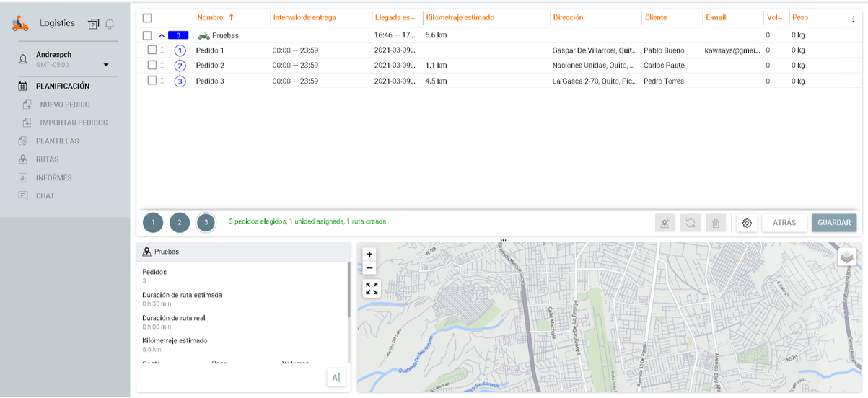Check the Pedido 1 checkbox

(x=152, y=50)
